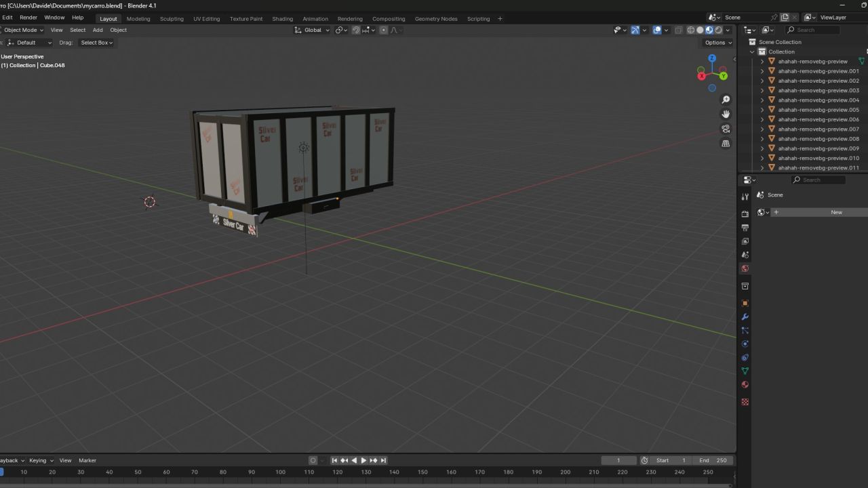Switch to the Sculpting workspace tab
This screenshot has height=488, width=868.
point(172,19)
